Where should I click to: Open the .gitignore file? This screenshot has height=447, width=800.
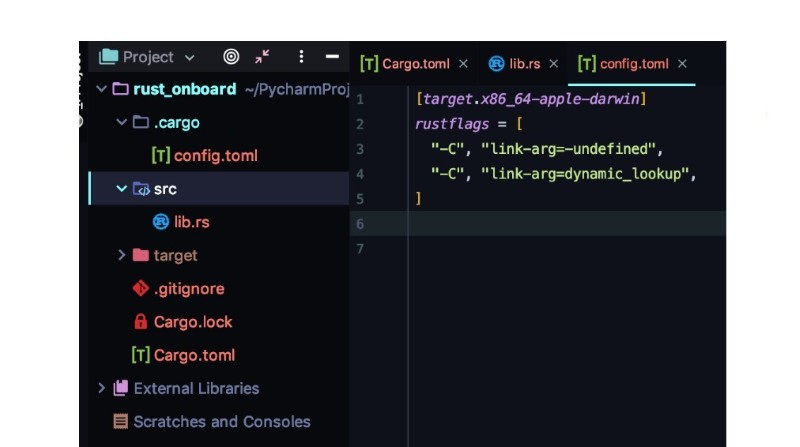pyautogui.click(x=189, y=289)
